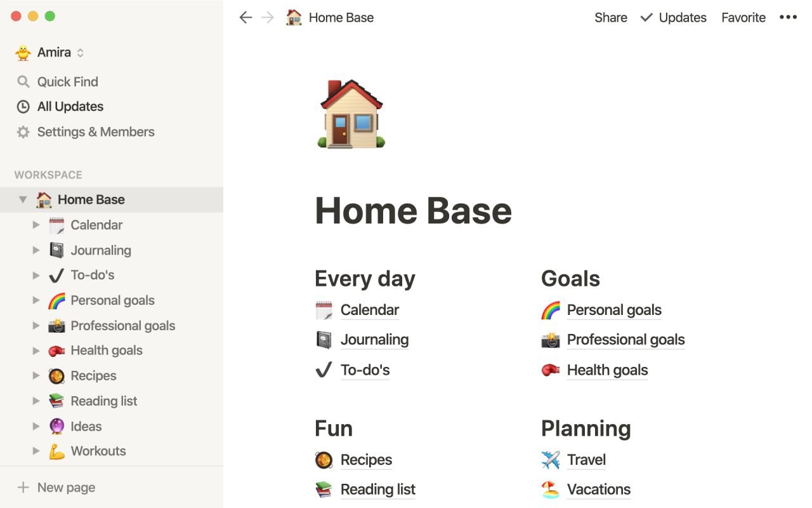Collapse the Home Base sidebar tree

23,200
